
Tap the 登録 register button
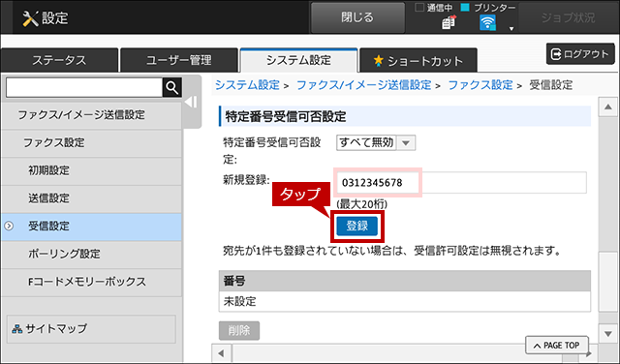pos(357,227)
